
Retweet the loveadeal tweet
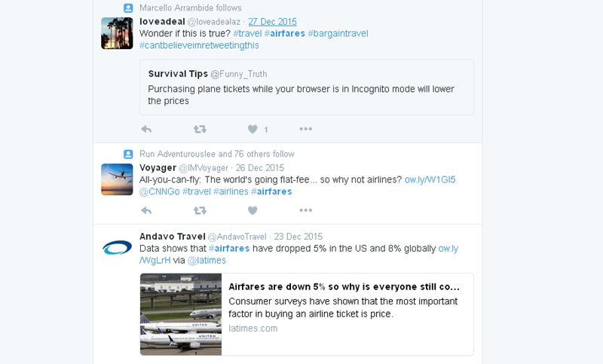(200, 129)
